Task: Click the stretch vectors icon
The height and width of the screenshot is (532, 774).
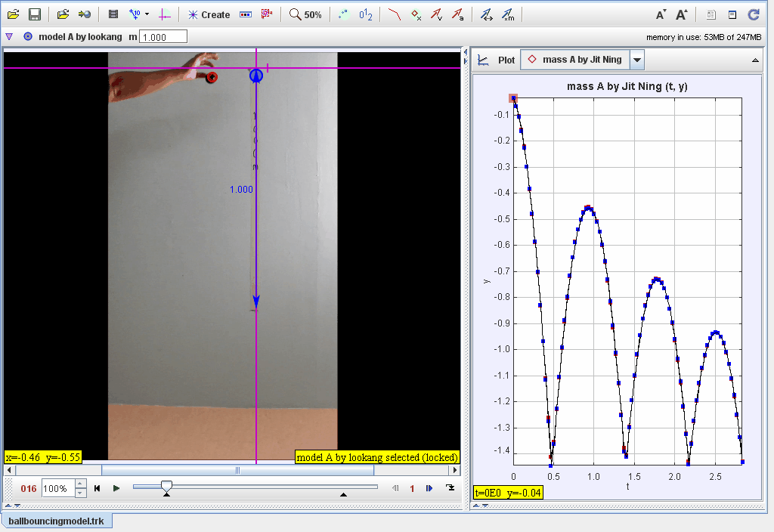Action: pyautogui.click(x=487, y=14)
